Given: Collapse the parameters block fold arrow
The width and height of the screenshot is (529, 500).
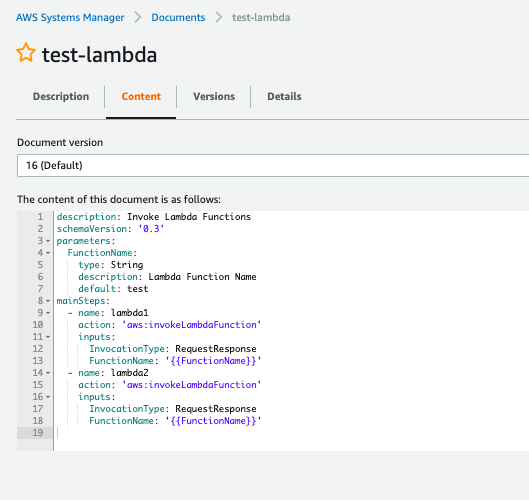Looking at the screenshot, I should pos(48,241).
